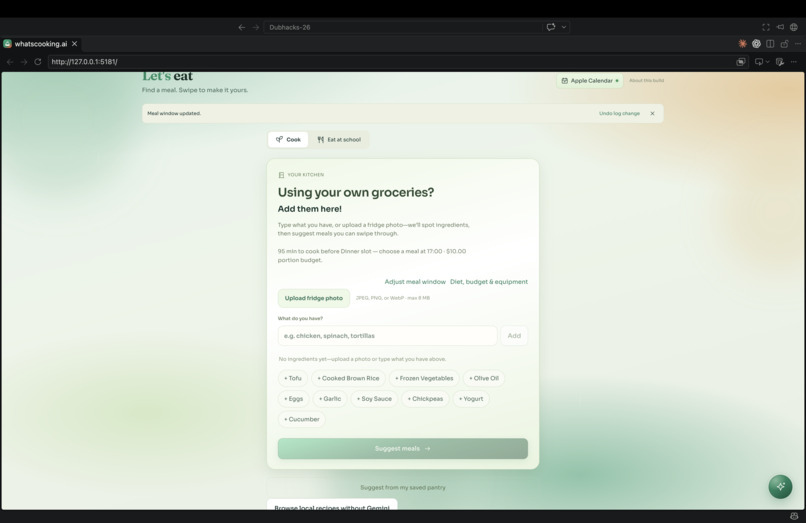
Task: Click Undo log change
Action: (619, 113)
